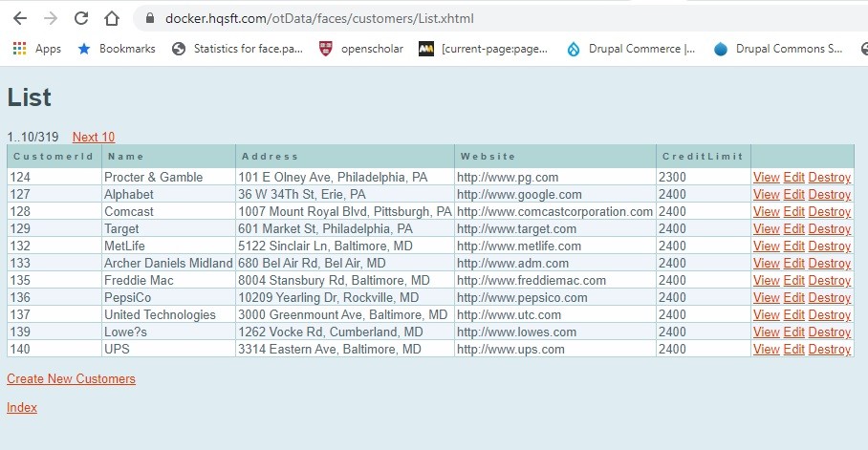Screen dimensions: 868x450
Task: View the Lowe?s customer
Action: coord(766,332)
